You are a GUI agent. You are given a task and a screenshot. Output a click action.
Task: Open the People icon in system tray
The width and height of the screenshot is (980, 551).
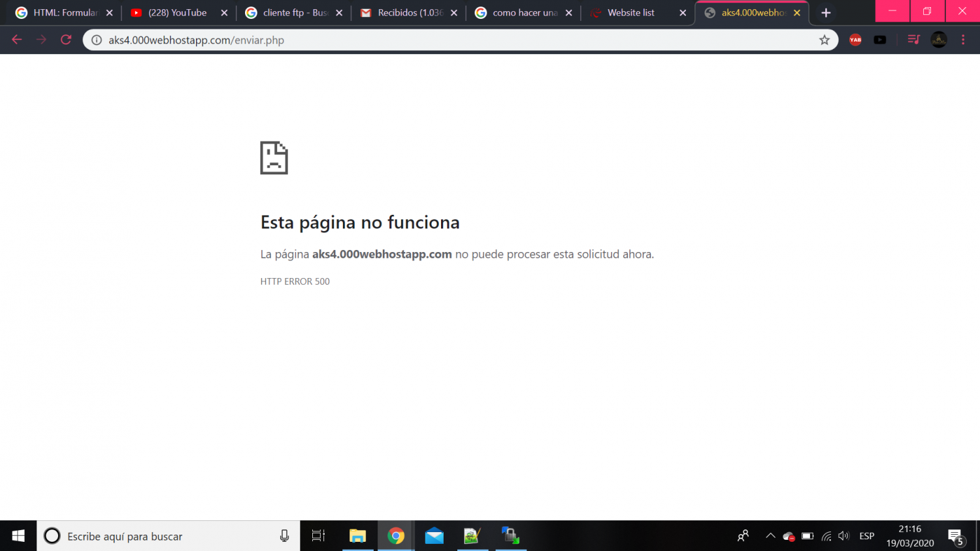pyautogui.click(x=743, y=536)
